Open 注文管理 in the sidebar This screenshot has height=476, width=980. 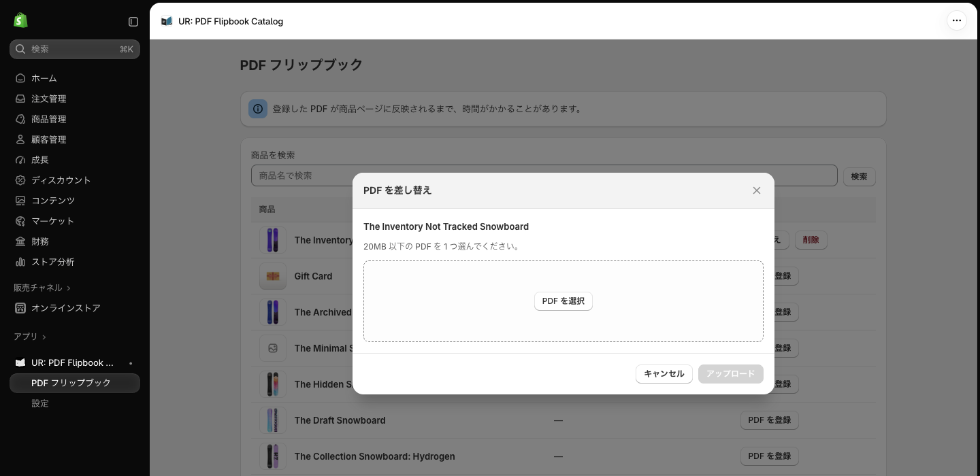(x=75, y=99)
